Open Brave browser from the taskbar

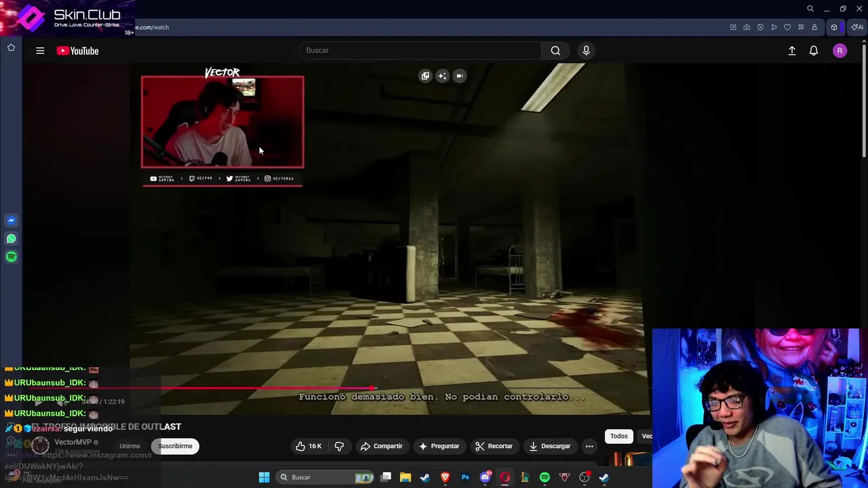[446, 477]
